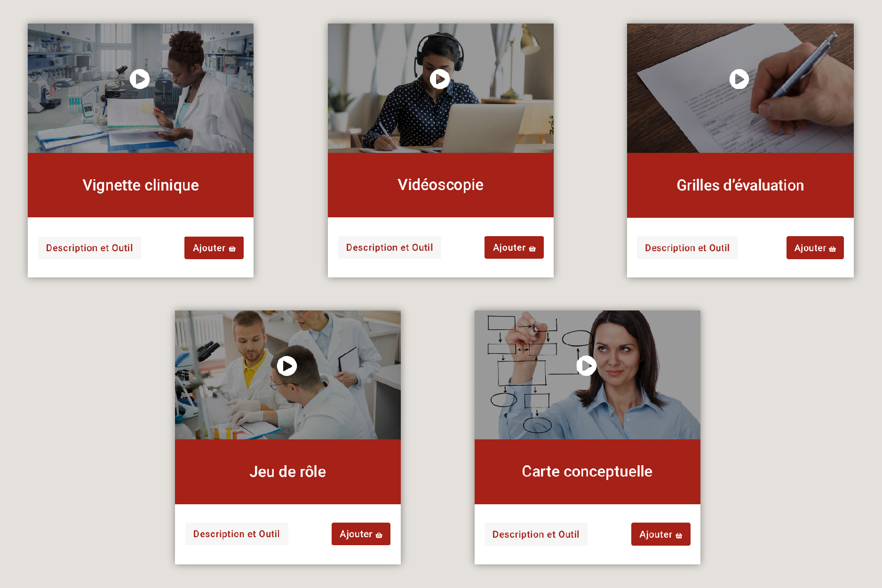Click the Vidéoscopie red title banner

[x=441, y=185]
